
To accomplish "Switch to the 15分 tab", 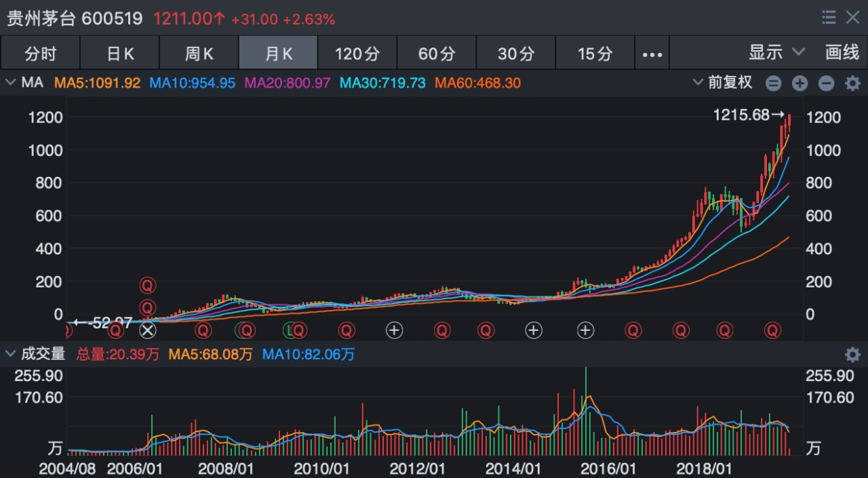I will point(595,54).
